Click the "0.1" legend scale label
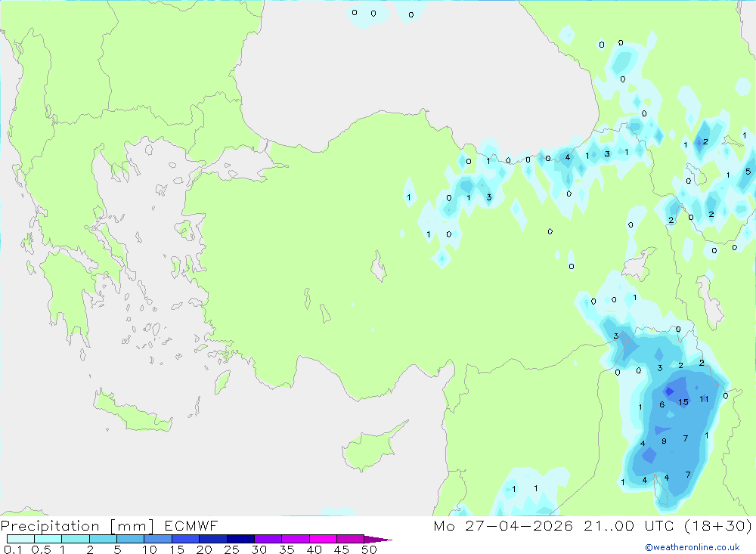Image resolution: width=756 pixels, height=554 pixels. 13,549
